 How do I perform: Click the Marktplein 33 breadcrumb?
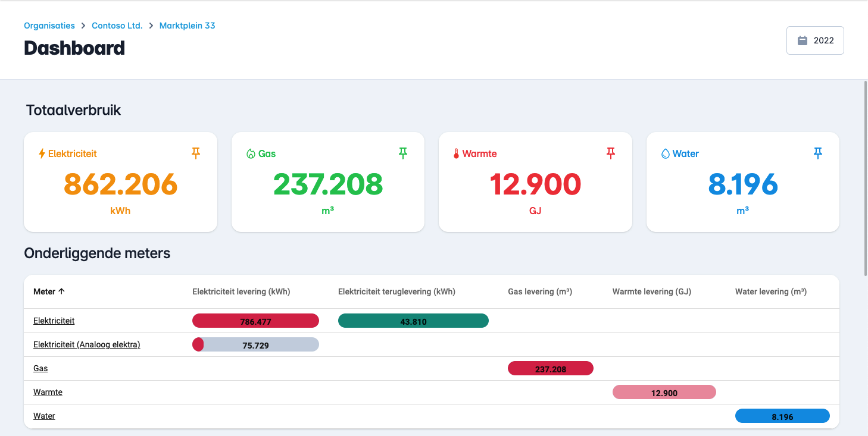point(187,26)
